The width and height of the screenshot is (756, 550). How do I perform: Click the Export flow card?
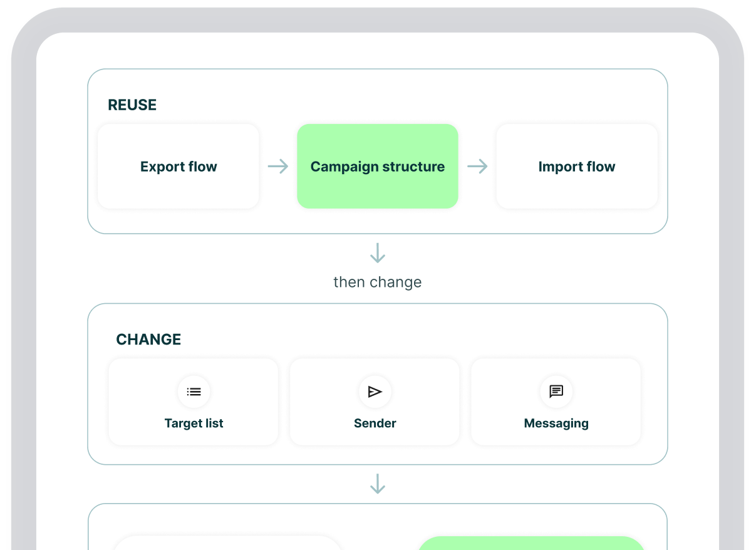click(179, 167)
